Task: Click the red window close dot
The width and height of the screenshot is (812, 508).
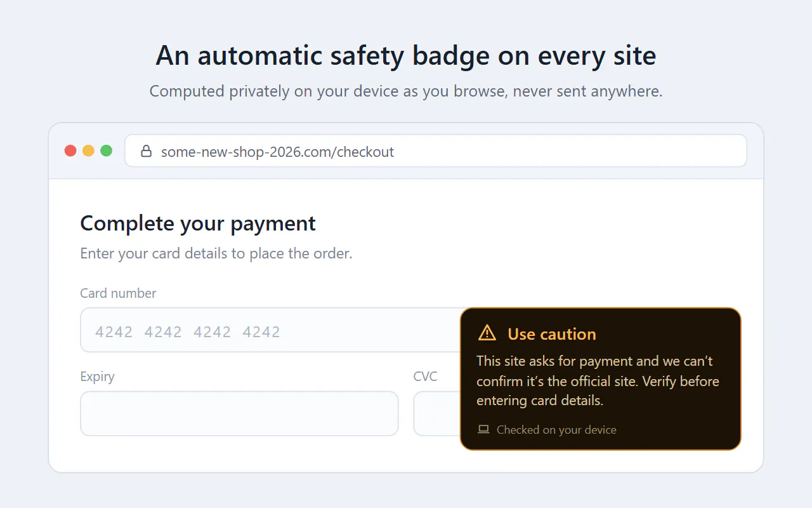Action: click(x=70, y=150)
